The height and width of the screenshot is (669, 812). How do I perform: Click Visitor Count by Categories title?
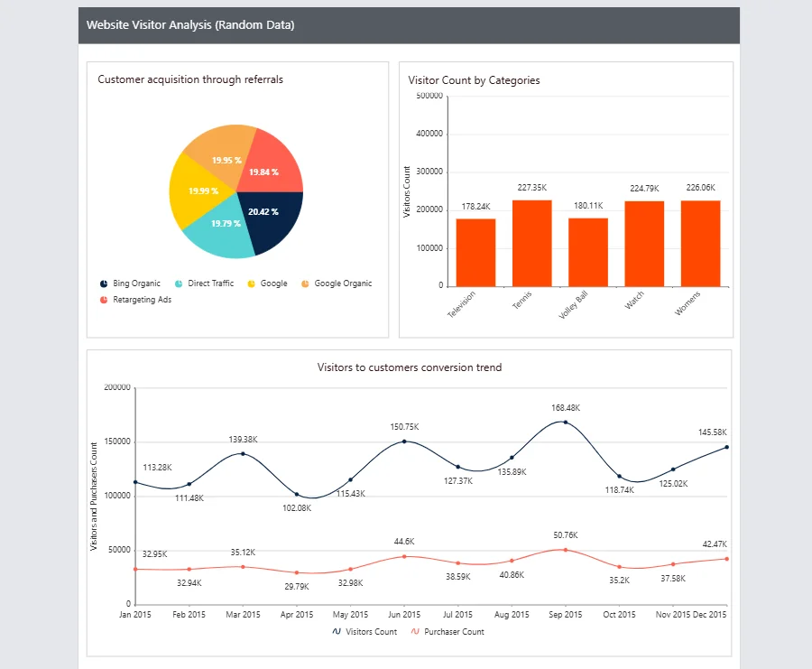[474, 80]
